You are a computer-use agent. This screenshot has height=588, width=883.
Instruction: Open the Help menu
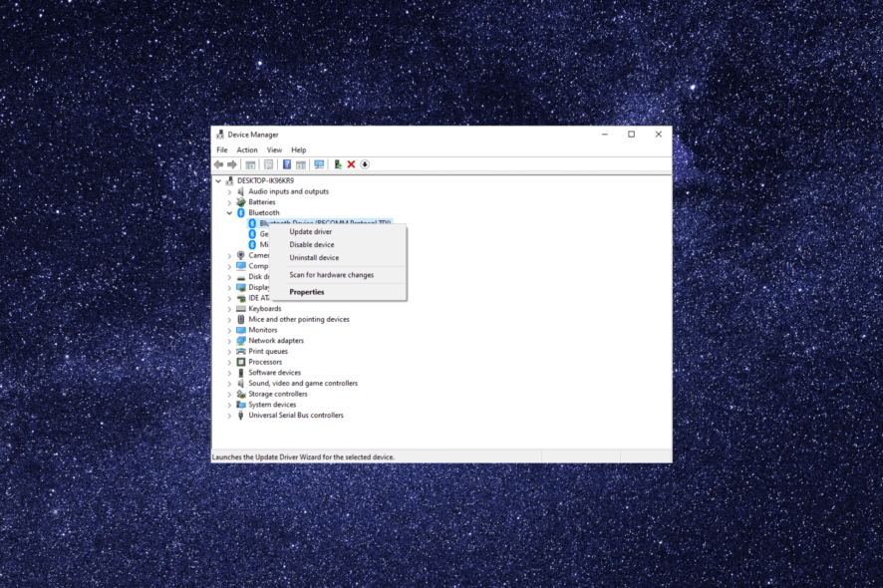tap(298, 149)
